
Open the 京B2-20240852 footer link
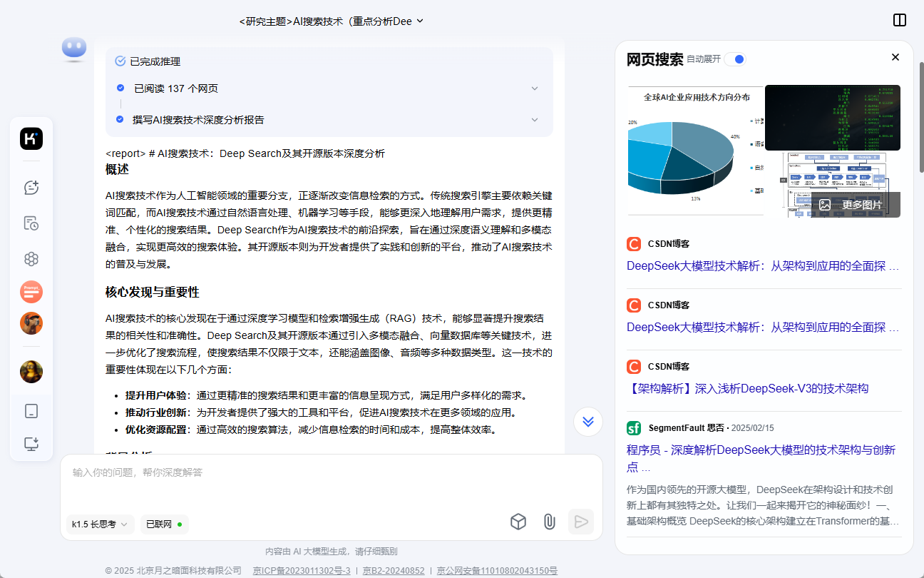(x=394, y=571)
